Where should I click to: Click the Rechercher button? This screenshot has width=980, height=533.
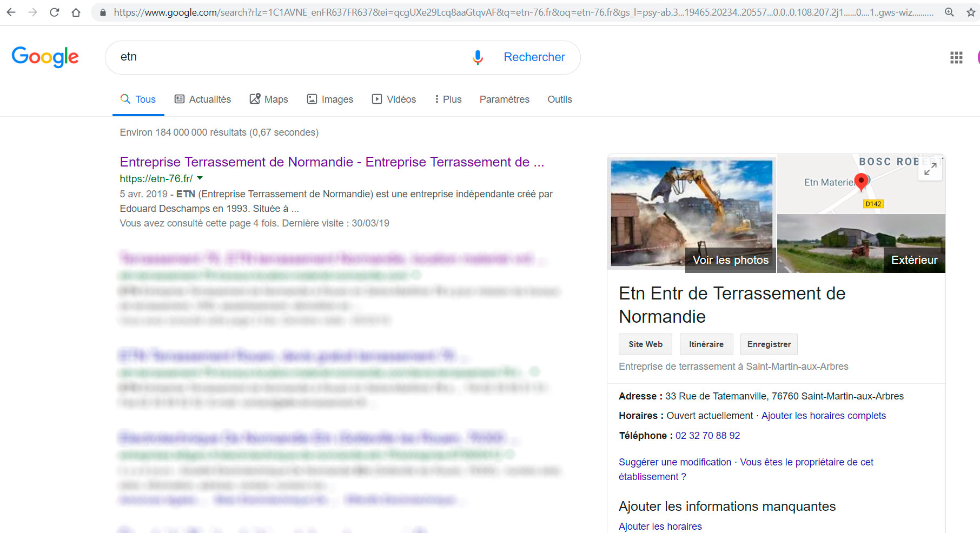tap(534, 57)
